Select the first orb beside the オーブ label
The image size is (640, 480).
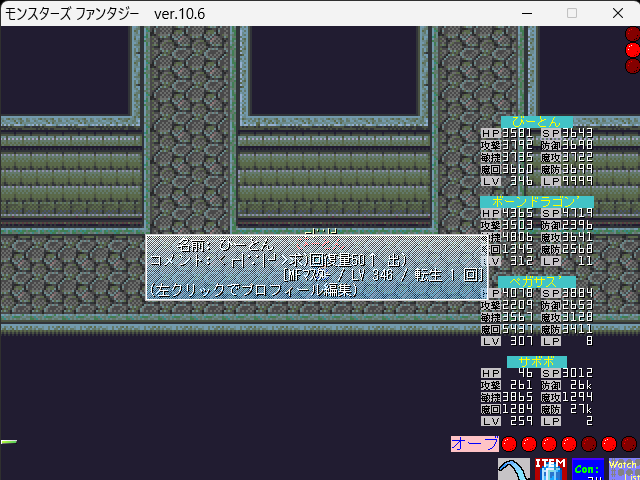509,444
